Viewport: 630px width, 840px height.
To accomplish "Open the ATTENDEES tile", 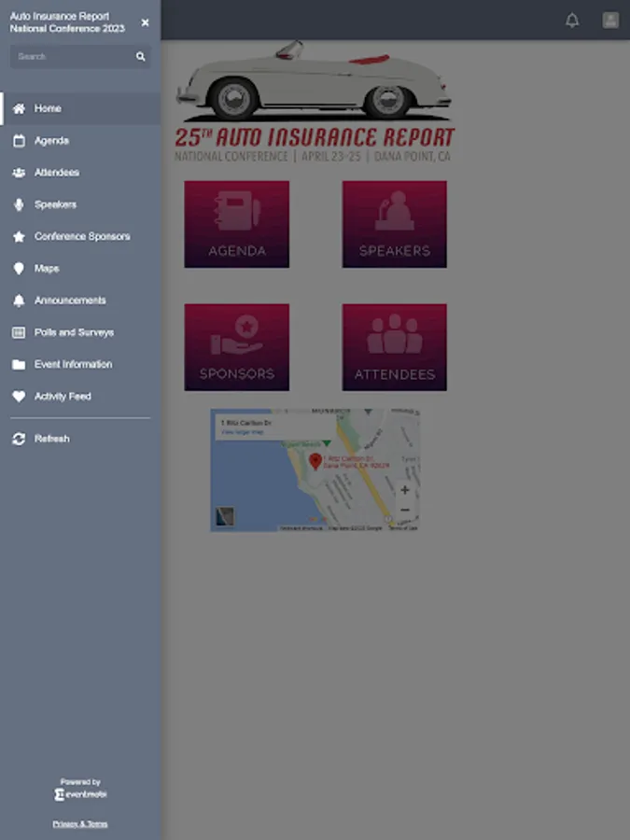I will click(394, 347).
